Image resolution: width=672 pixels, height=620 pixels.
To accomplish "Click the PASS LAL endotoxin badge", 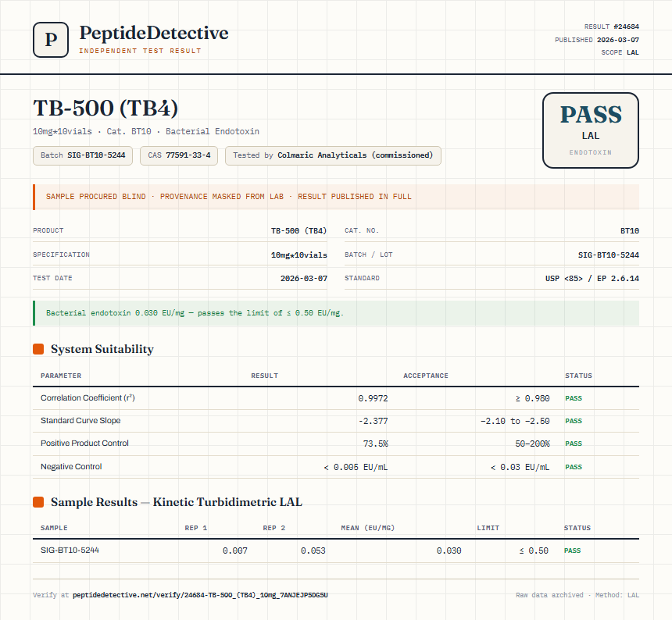I will [591, 130].
